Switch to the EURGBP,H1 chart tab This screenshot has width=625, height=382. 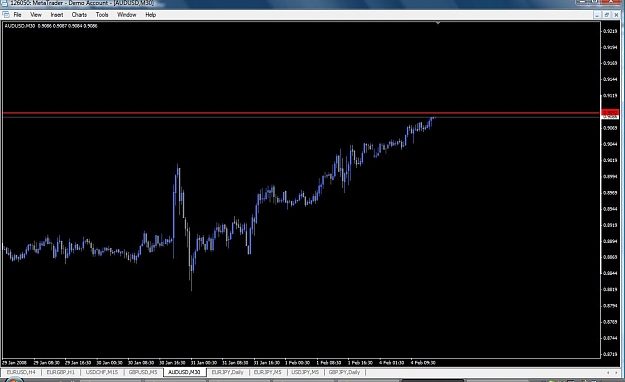coord(61,372)
